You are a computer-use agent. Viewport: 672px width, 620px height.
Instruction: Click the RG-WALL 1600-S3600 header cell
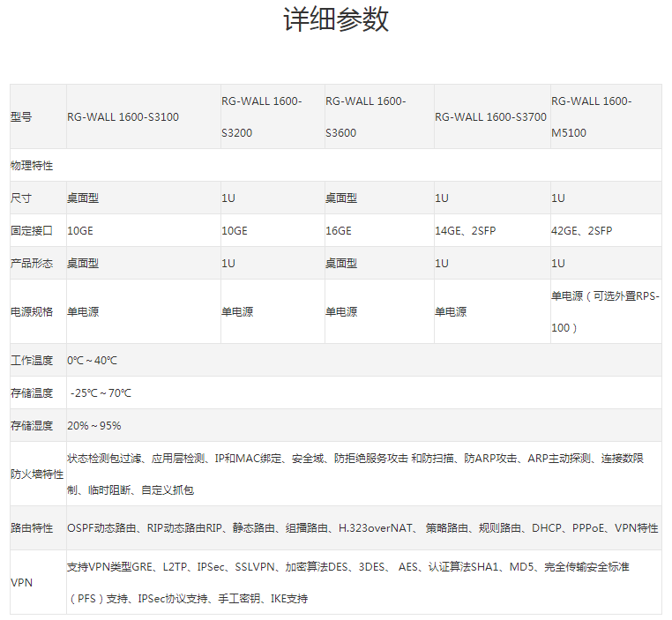click(366, 117)
